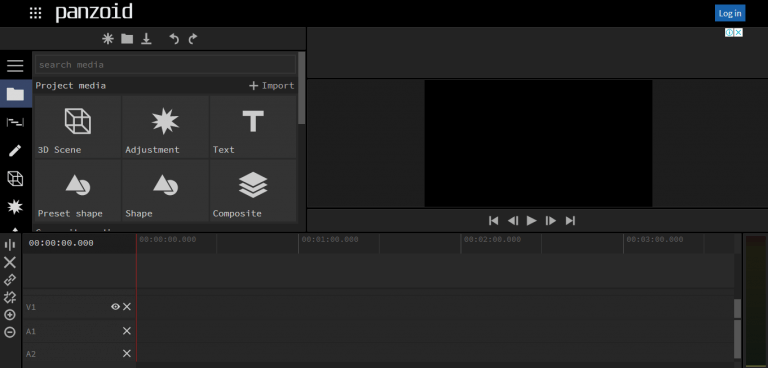Image resolution: width=768 pixels, height=368 pixels.
Task: Select the V1 track label
Action: click(x=31, y=307)
